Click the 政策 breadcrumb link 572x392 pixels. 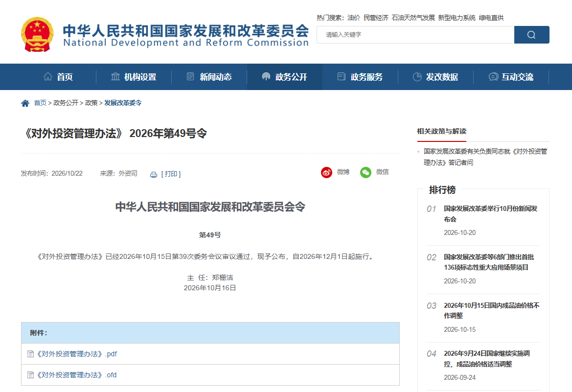91,103
